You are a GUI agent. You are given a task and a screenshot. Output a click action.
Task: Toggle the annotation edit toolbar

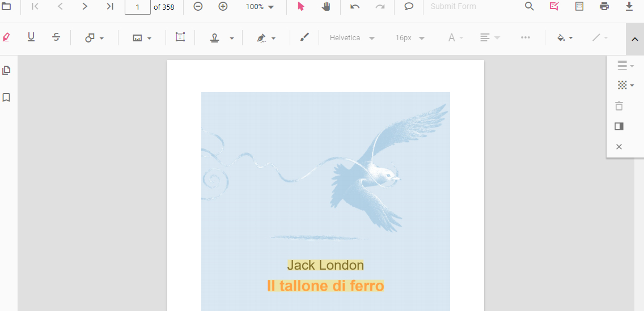pyautogui.click(x=554, y=7)
